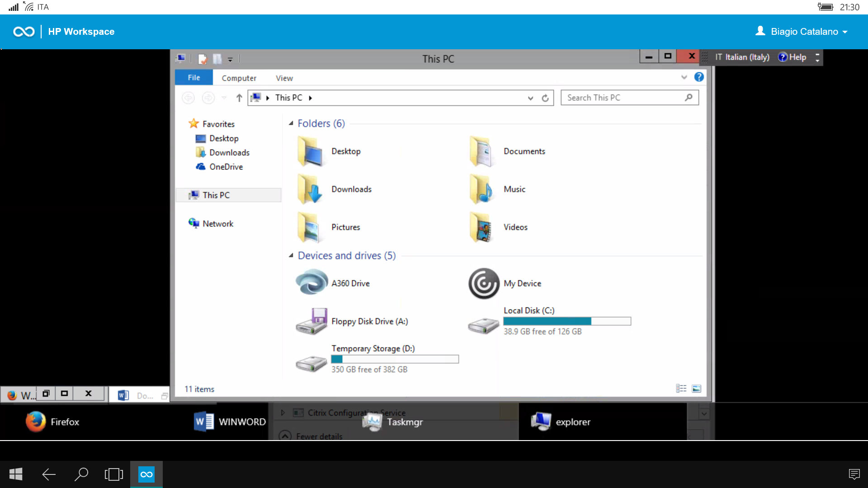The image size is (868, 488).
Task: Click the Computer tab in ribbon
Action: click(x=239, y=78)
